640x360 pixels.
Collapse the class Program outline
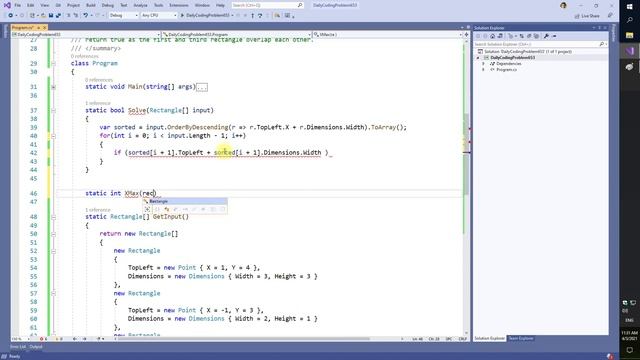click(53, 64)
